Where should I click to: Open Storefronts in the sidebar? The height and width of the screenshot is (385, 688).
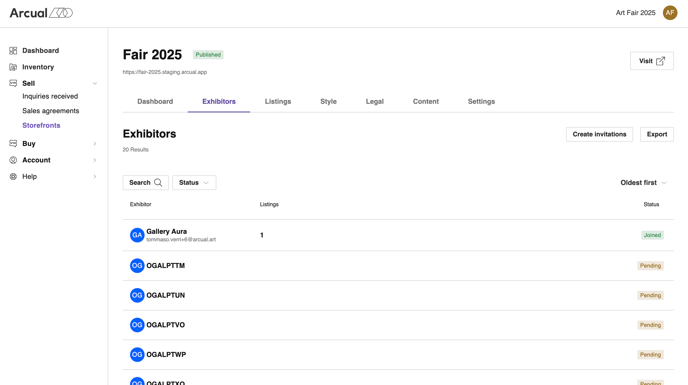point(41,125)
